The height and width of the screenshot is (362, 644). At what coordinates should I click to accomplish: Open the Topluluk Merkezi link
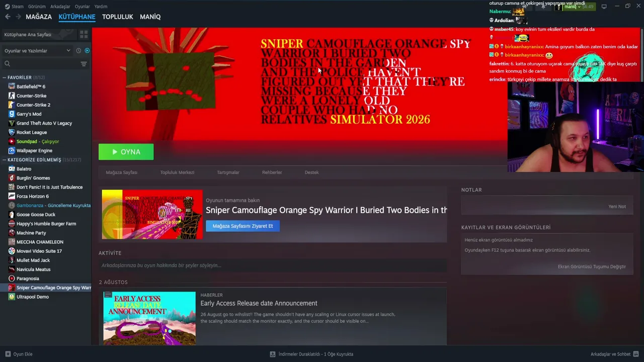coord(177,172)
